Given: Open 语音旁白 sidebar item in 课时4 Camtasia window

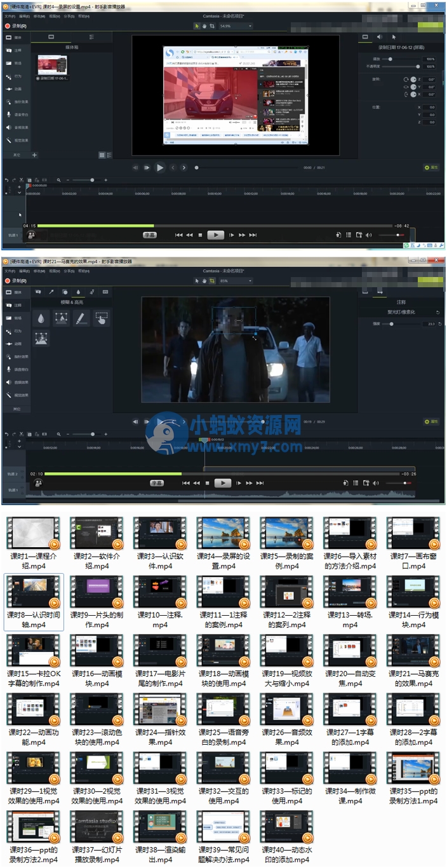Looking at the screenshot, I should click(x=17, y=114).
